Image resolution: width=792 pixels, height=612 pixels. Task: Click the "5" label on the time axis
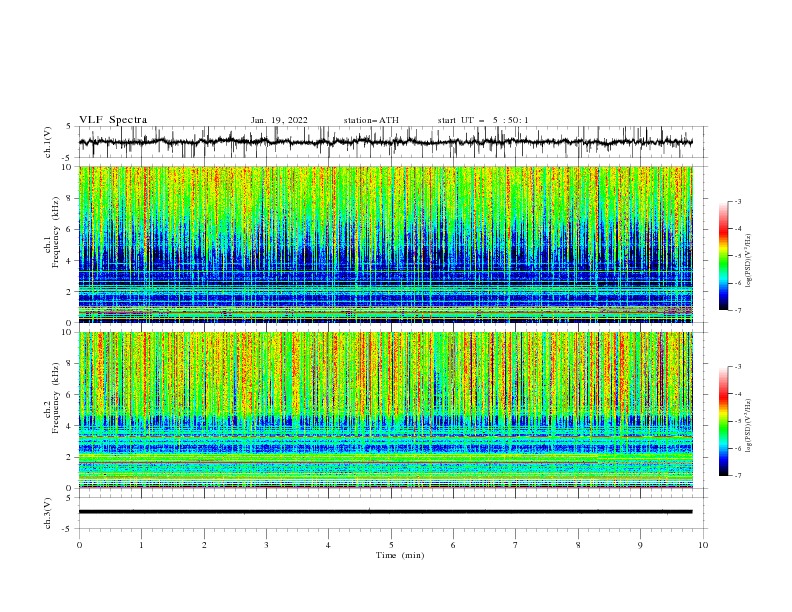(391, 545)
